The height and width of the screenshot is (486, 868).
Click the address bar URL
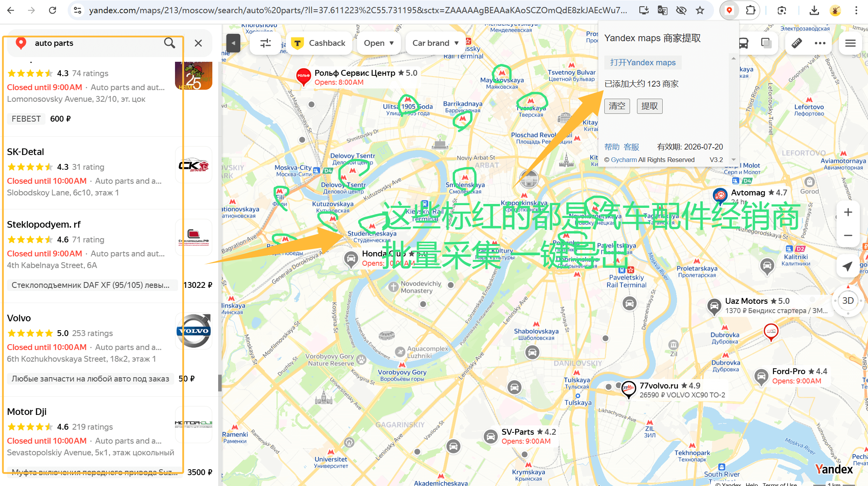pos(358,10)
